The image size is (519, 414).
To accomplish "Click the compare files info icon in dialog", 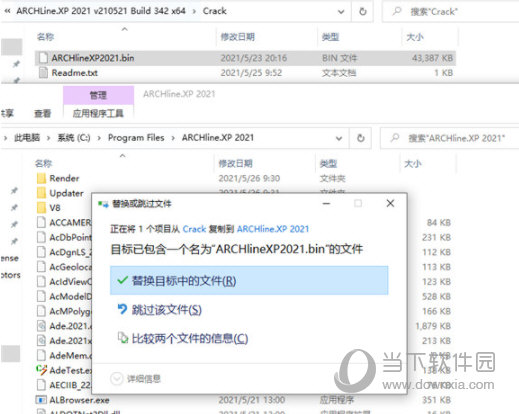I will [x=123, y=338].
